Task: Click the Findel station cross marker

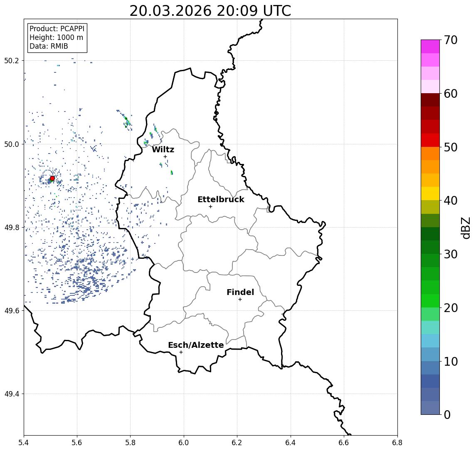Action: pyautogui.click(x=240, y=300)
